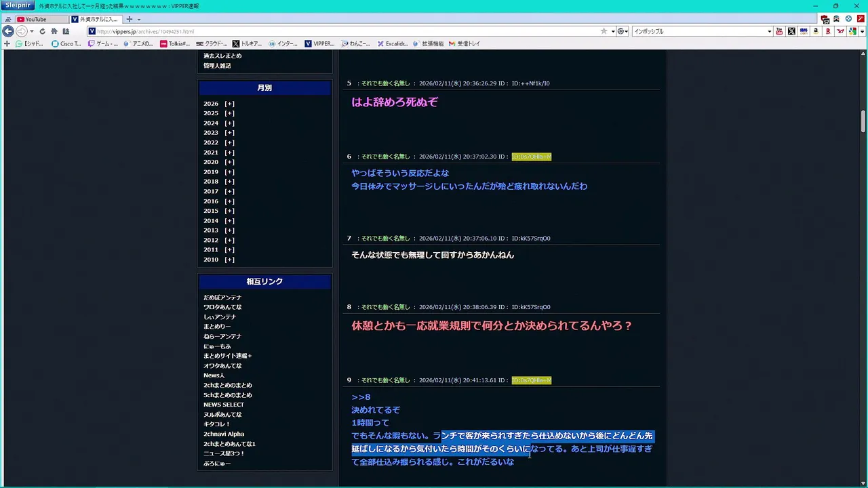Switch to the YouTube tab
The height and width of the screenshot is (488, 868).
tap(41, 20)
